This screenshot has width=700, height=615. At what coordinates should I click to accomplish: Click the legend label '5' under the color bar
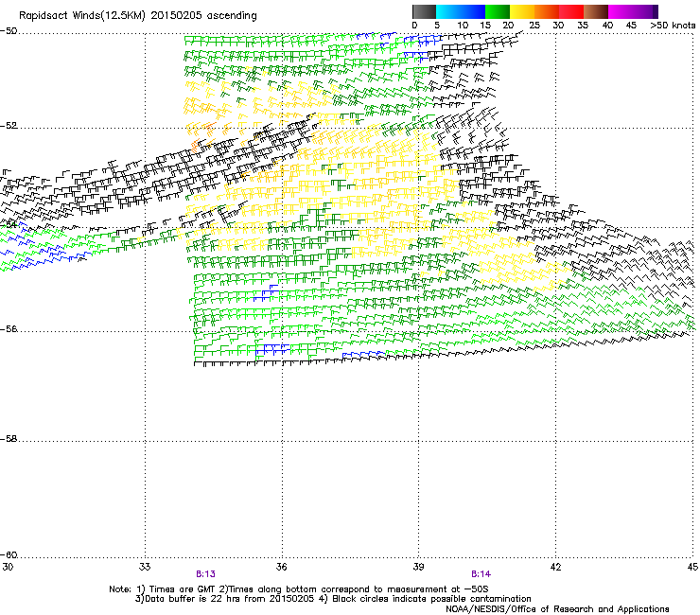point(437,26)
